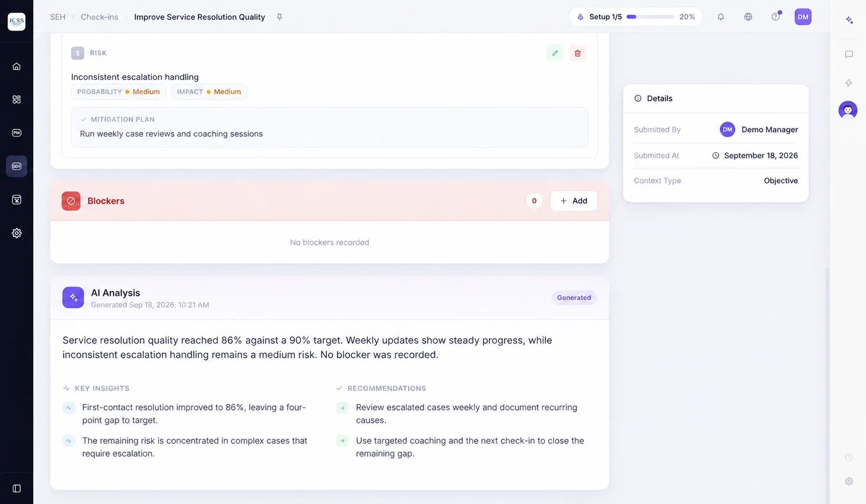
Task: Open gear icon at bottom of right rail
Action: (x=849, y=481)
